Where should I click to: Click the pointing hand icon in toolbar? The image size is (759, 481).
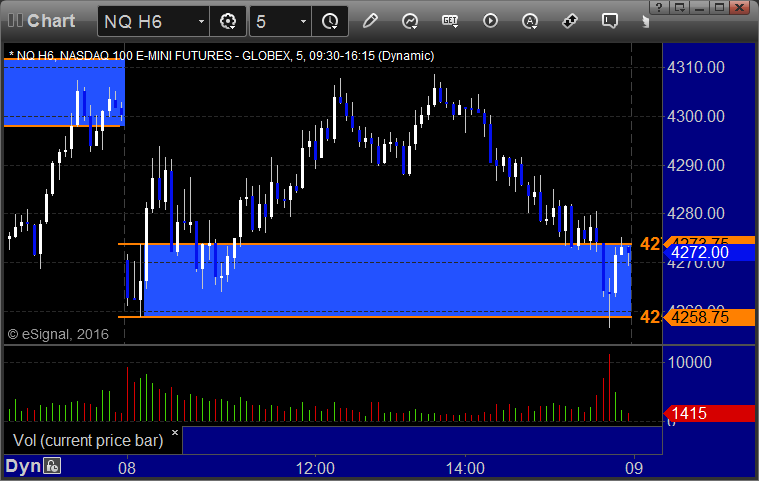coord(645,21)
